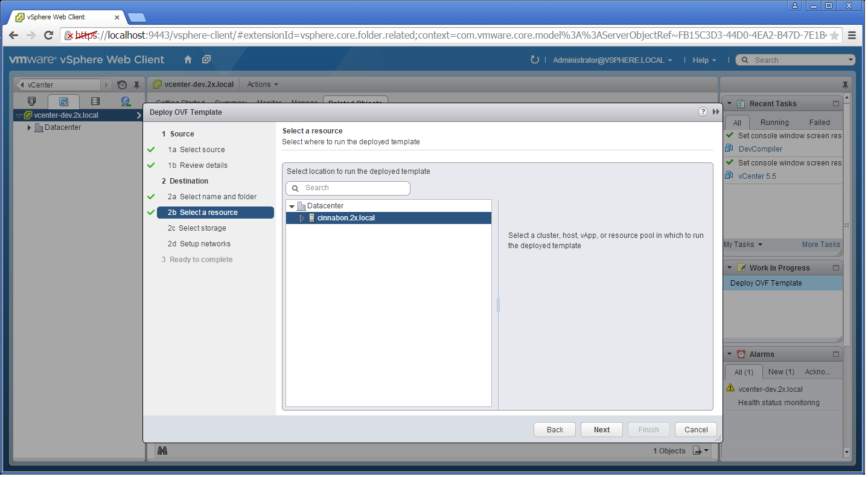The image size is (868, 477).
Task: Open a new browser tab
Action: pos(136,17)
